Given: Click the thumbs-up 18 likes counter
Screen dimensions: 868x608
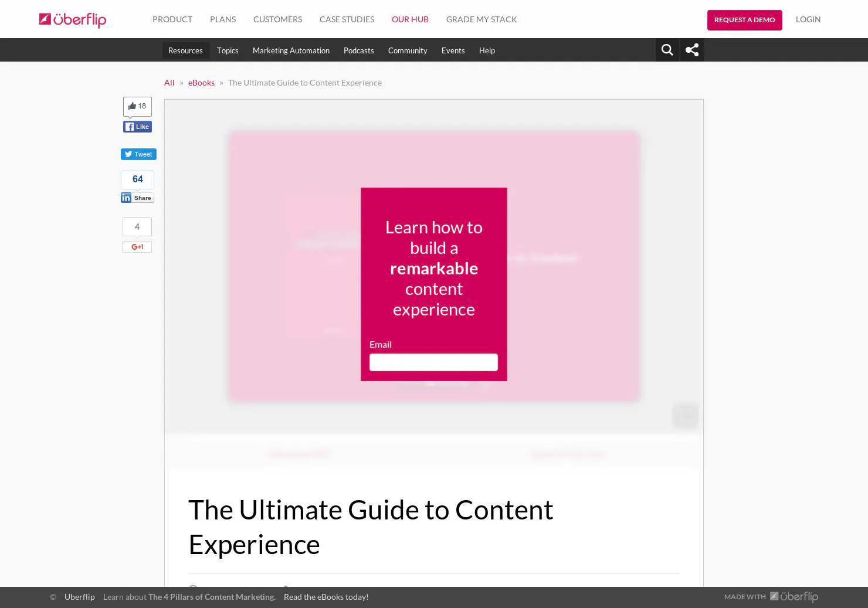Looking at the screenshot, I should (x=137, y=106).
